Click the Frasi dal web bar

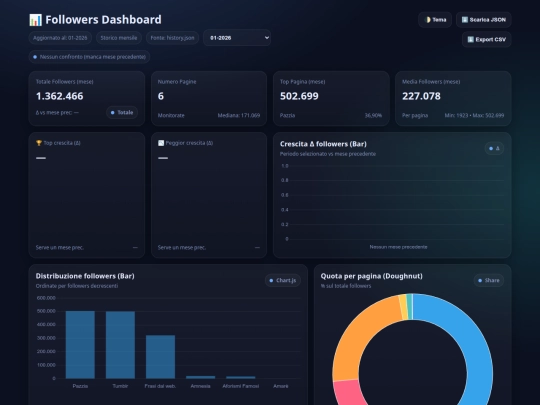(x=160, y=357)
